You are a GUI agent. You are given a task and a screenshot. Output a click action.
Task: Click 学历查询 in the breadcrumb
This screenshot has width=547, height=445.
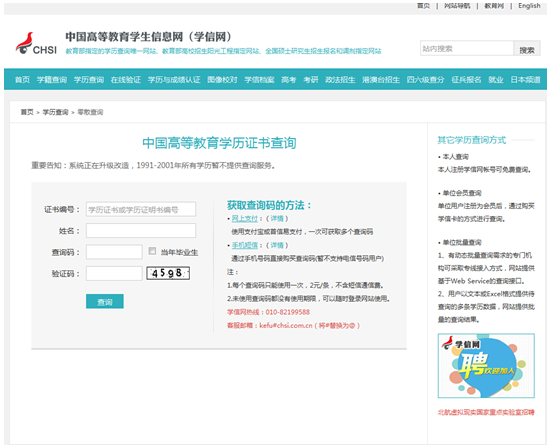tap(55, 112)
